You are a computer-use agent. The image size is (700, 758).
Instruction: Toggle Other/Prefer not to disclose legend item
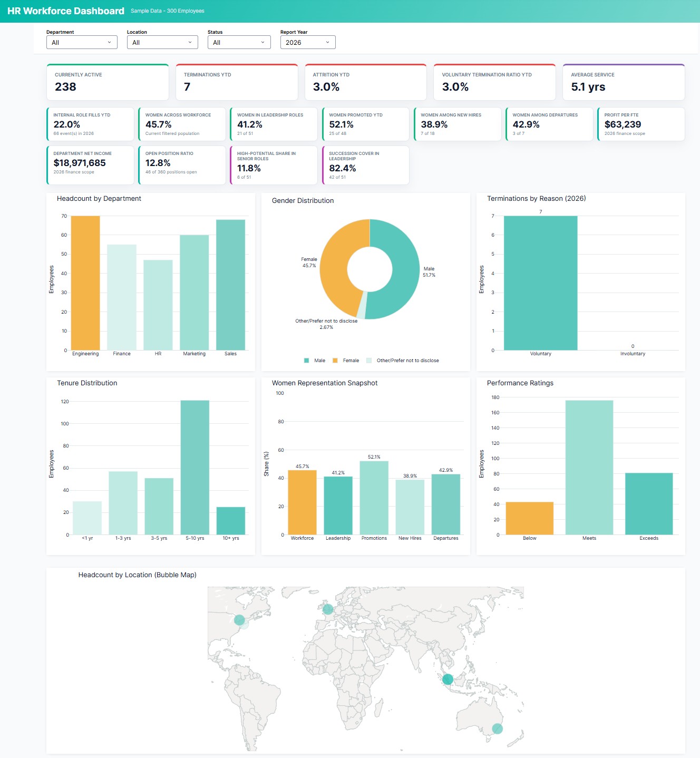coord(403,360)
